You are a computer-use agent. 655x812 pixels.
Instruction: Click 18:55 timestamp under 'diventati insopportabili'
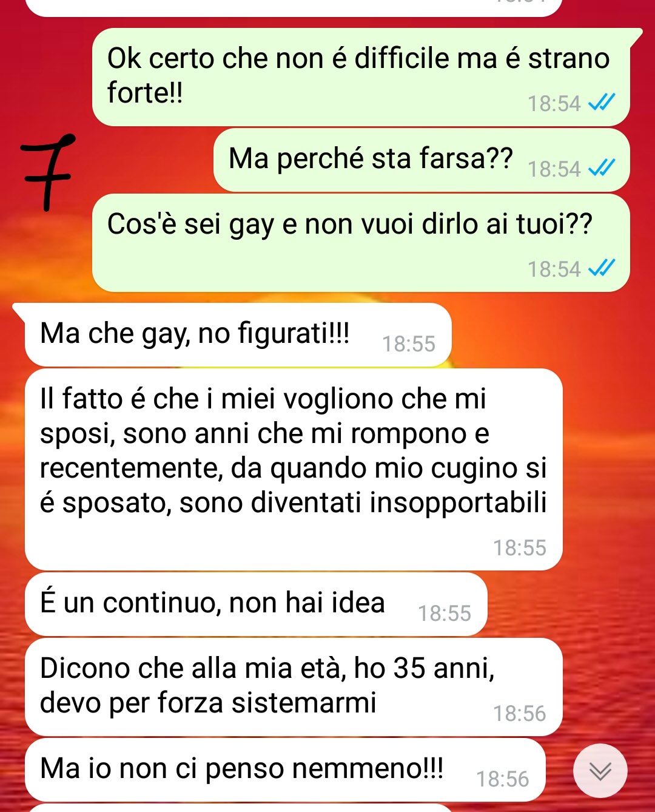[520, 548]
